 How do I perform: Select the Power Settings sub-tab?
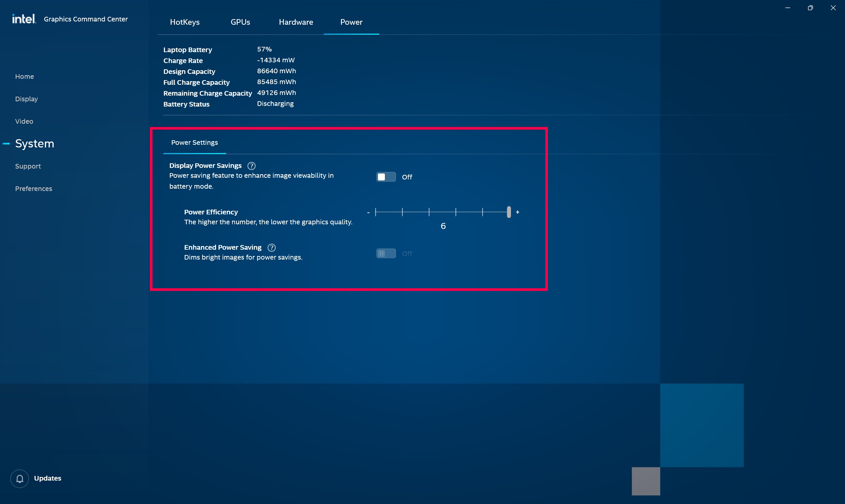pyautogui.click(x=194, y=142)
